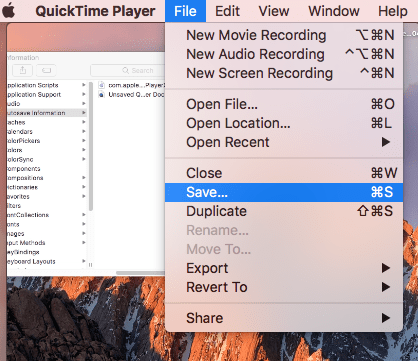The height and width of the screenshot is (361, 418).
Task: Select the Dictionaries folder row
Action: pos(46,187)
